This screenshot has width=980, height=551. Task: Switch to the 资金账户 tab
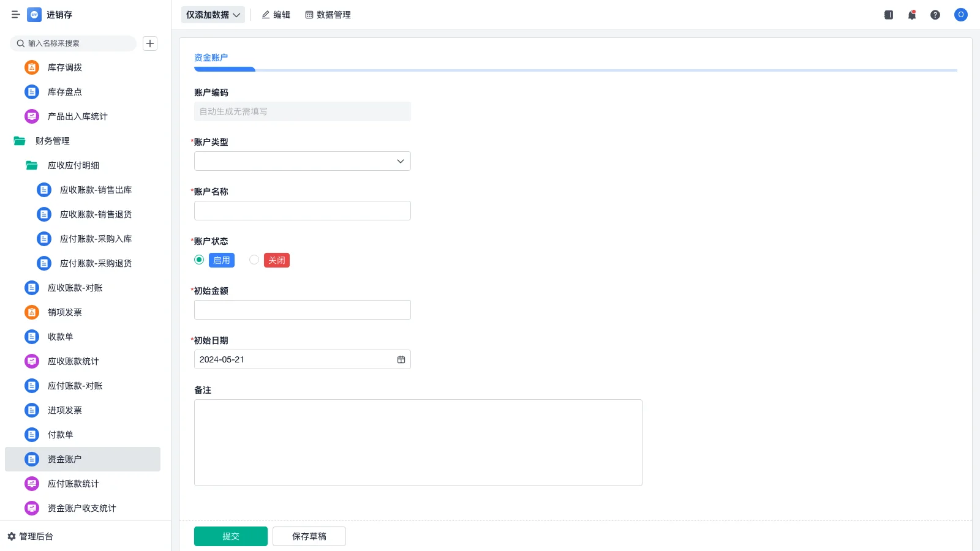[211, 58]
